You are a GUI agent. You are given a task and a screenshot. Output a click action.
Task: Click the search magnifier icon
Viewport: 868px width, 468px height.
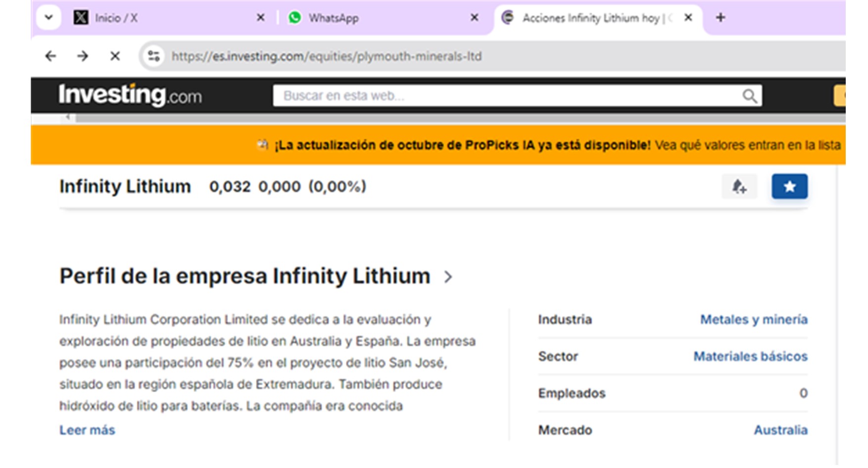(749, 96)
